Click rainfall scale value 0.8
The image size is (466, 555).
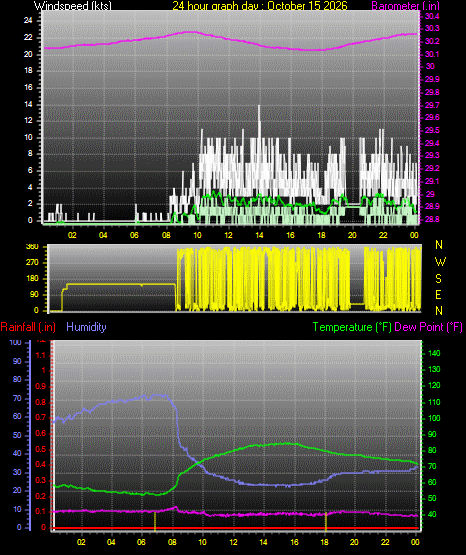tap(41, 402)
